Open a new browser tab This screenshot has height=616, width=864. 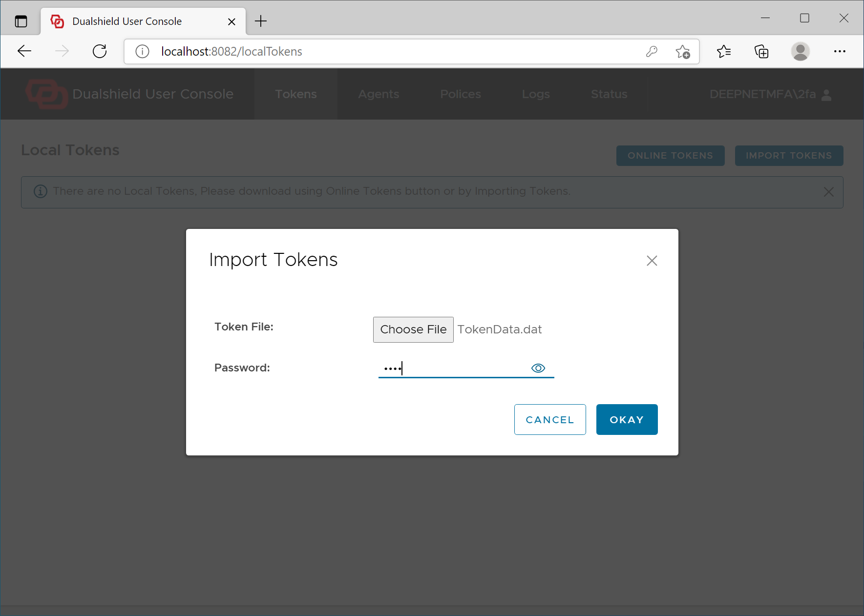click(x=261, y=21)
